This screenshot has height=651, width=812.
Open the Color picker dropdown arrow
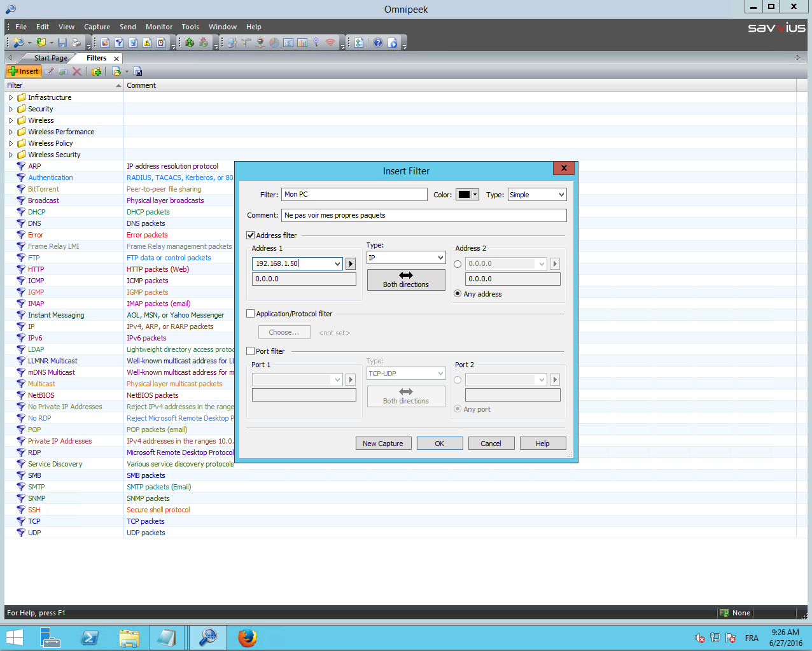475,195
